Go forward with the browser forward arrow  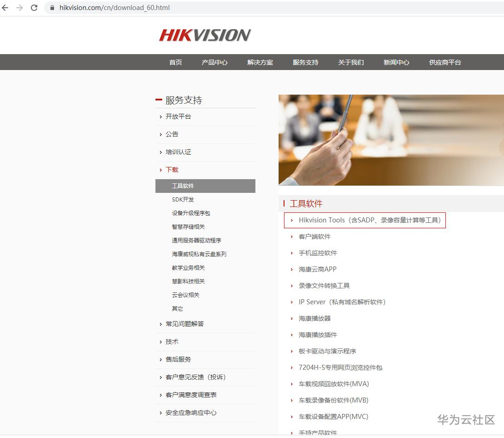pyautogui.click(x=20, y=8)
